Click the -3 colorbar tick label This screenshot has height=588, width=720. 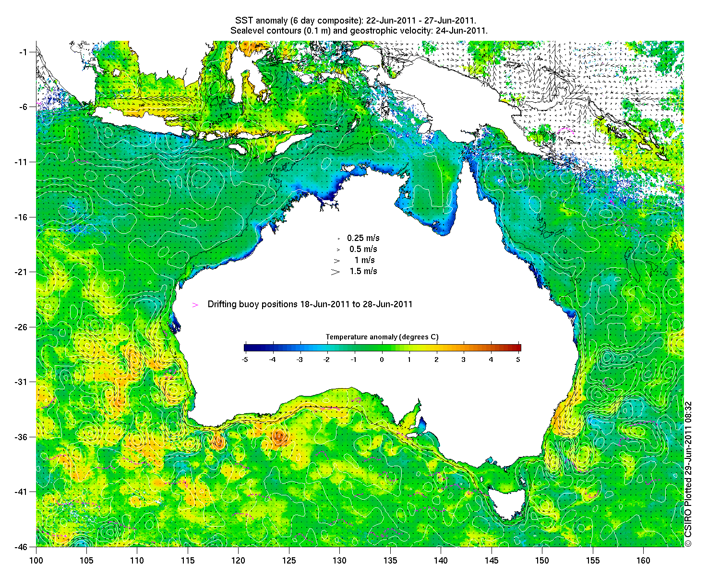(300, 359)
